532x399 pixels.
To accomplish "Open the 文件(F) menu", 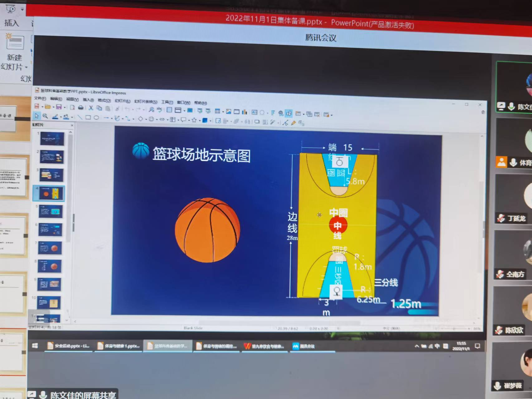I will (40, 99).
